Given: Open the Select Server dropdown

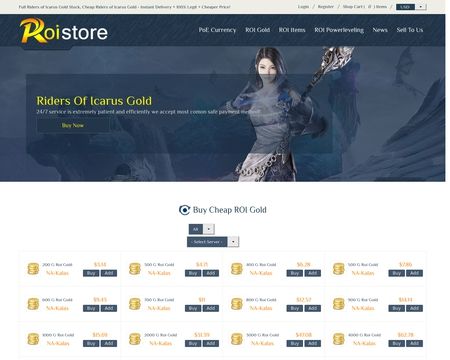Looking at the screenshot, I should [213, 242].
